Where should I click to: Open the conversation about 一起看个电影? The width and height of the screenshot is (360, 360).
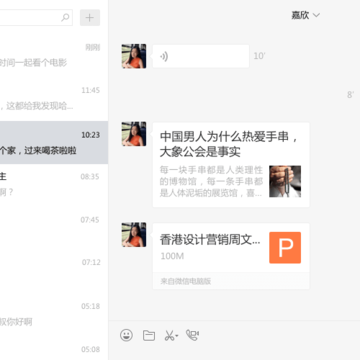click(54, 56)
